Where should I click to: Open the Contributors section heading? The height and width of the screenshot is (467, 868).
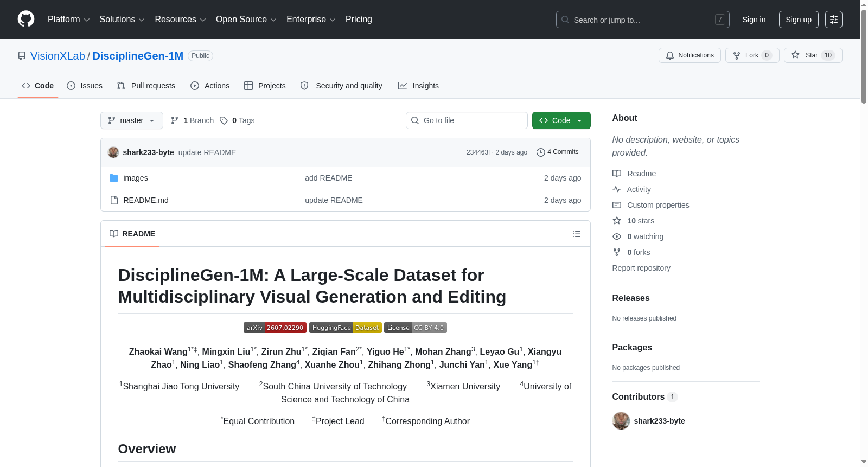(x=644, y=397)
